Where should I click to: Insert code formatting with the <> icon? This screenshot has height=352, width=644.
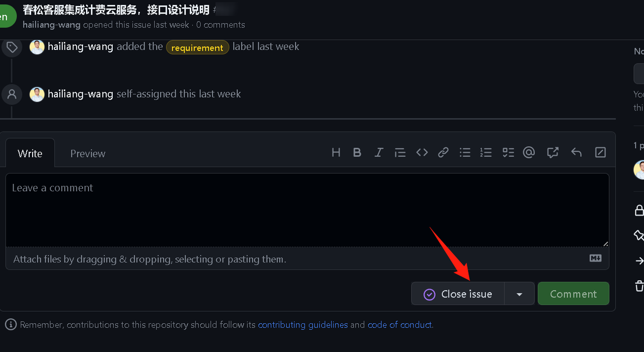point(422,153)
